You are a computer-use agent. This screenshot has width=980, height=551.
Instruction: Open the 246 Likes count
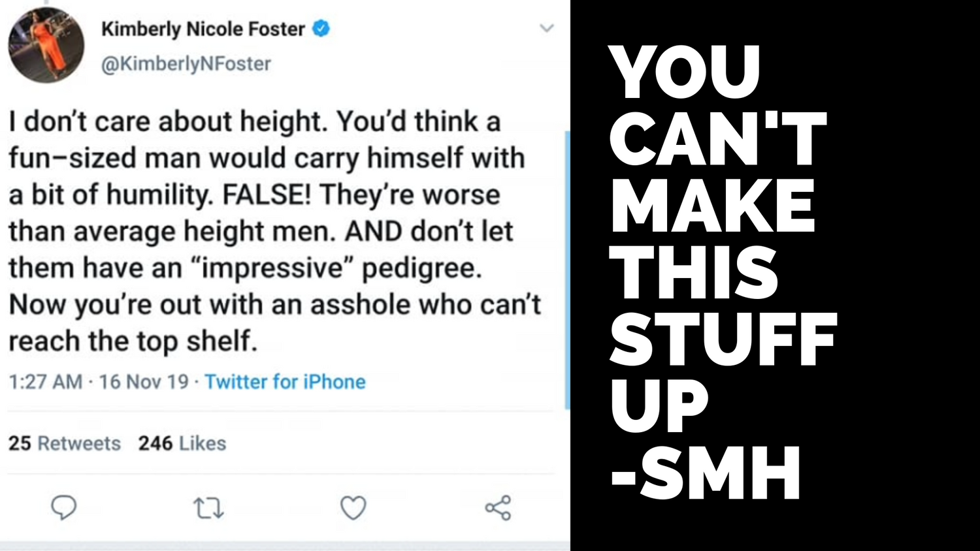(182, 443)
